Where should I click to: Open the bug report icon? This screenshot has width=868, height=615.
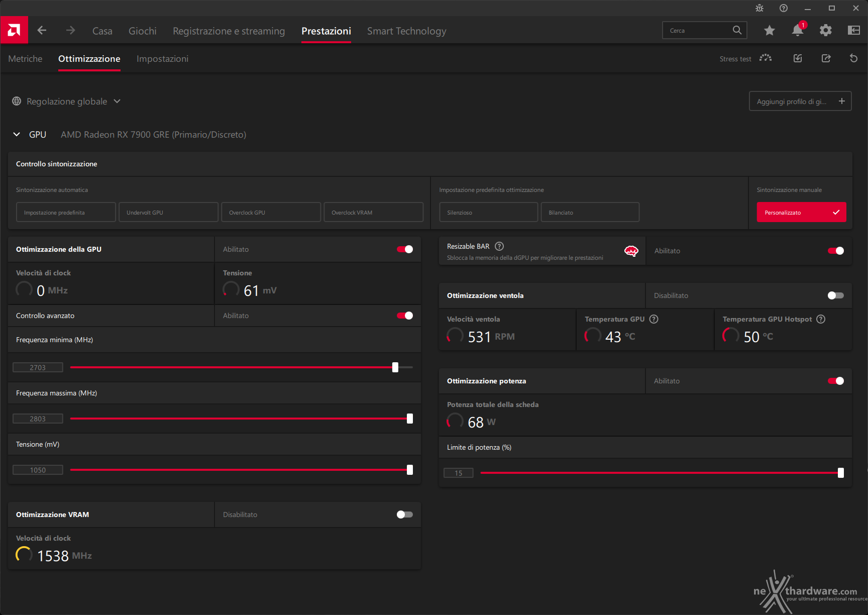pos(759,8)
